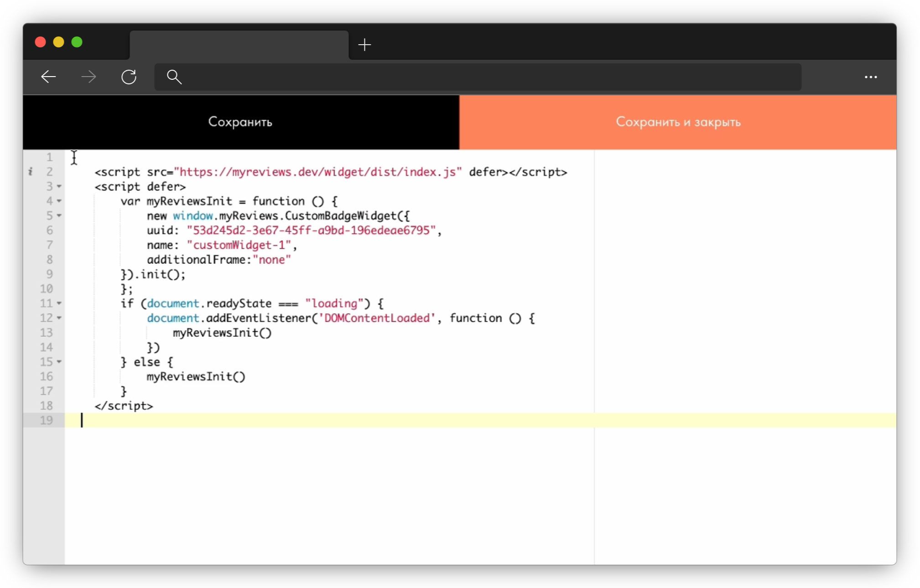Reload the page with refresh icon
Viewport: 920px width, 588px height.
[129, 77]
